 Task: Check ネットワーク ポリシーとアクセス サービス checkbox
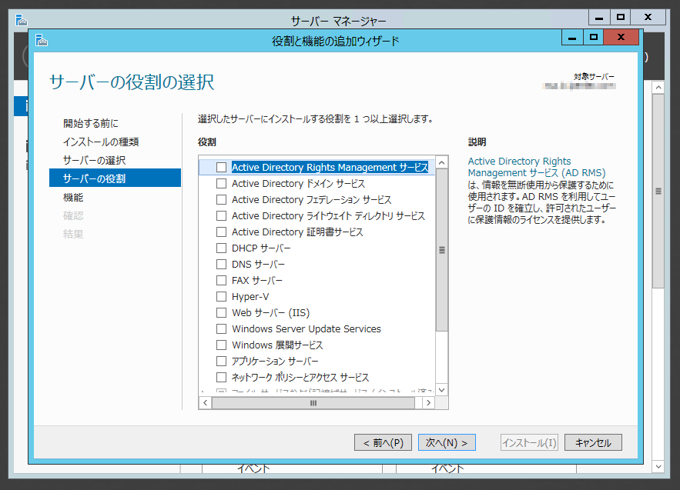tap(221, 377)
